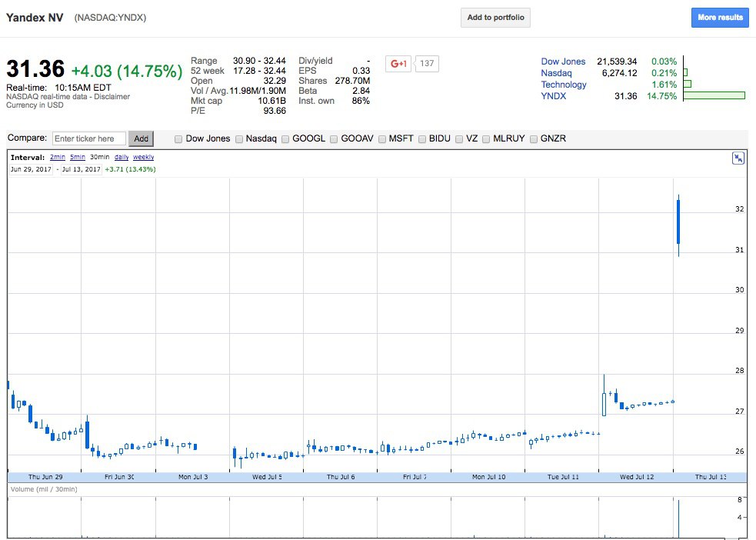Image resolution: width=756 pixels, height=540 pixels.
Task: Toggle the GOOAV comparison checkbox
Action: (334, 139)
